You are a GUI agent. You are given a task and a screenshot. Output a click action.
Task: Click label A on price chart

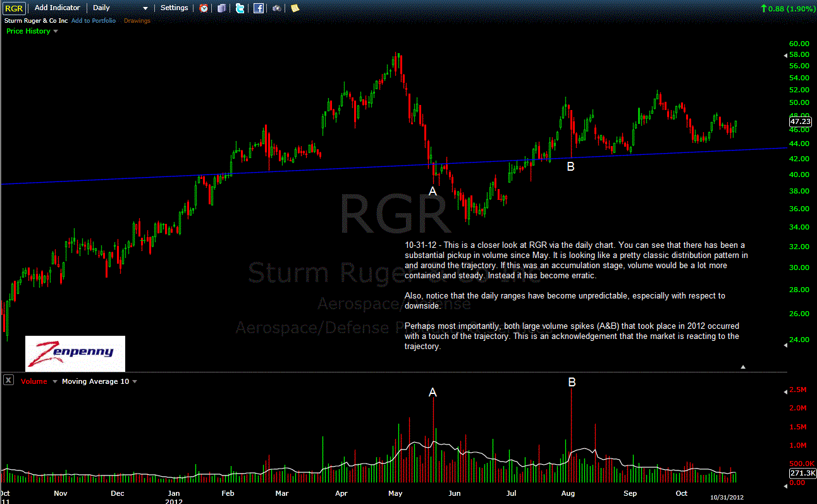[433, 191]
